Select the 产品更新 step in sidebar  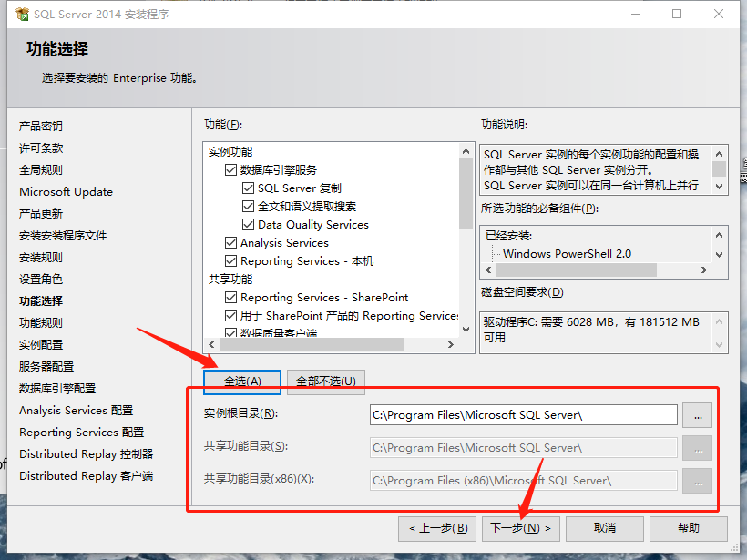pos(41,214)
